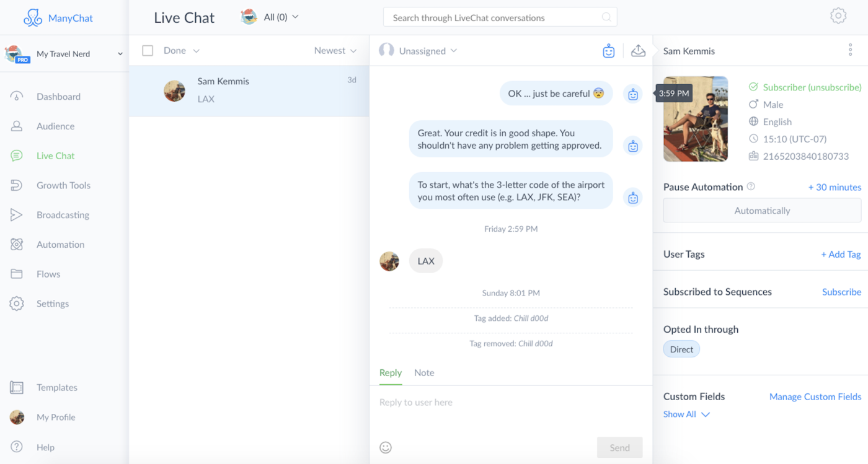Click the subscriber profile photo

click(x=696, y=119)
